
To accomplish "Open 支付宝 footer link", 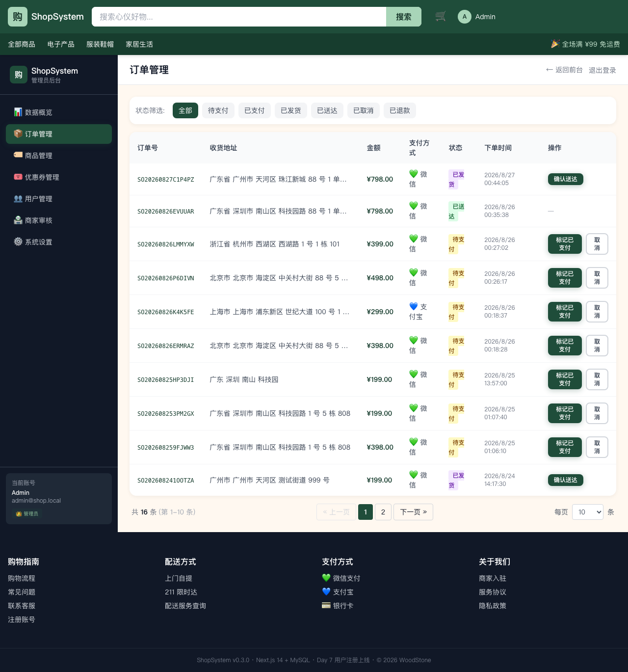I will click(338, 592).
